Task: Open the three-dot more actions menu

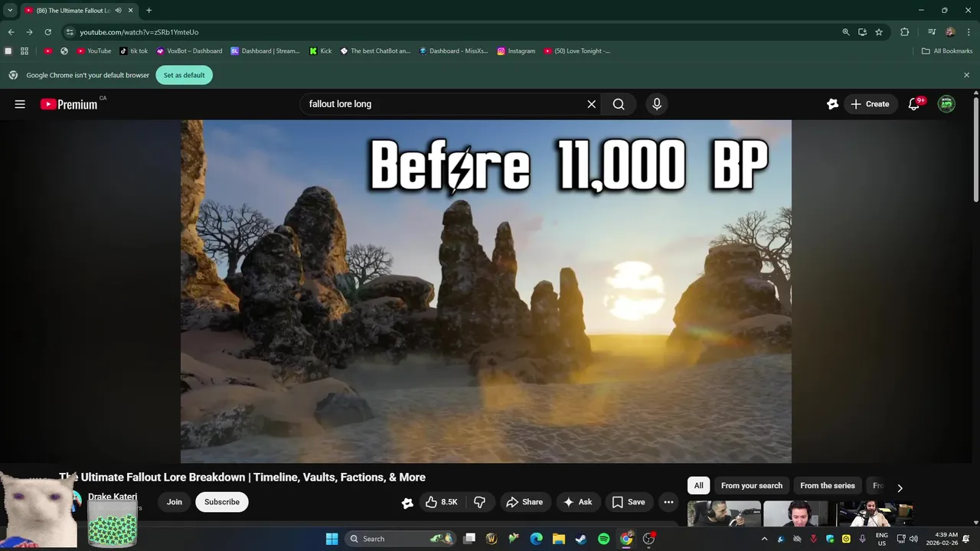Action: pyautogui.click(x=668, y=502)
